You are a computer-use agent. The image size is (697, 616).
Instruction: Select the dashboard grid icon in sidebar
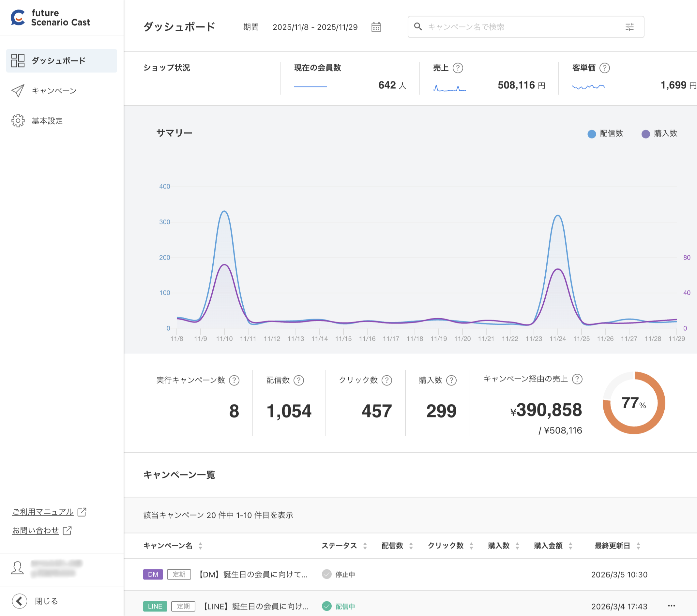pos(18,61)
